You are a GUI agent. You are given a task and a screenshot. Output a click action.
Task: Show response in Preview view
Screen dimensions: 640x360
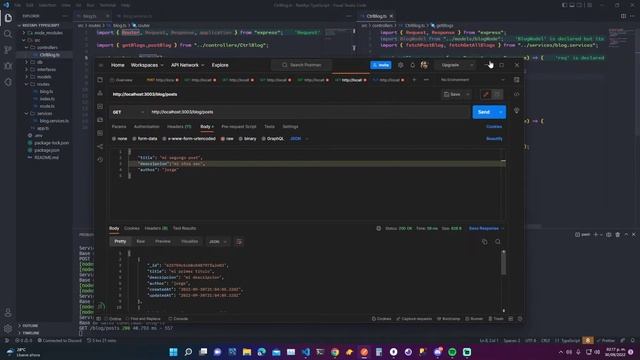pyautogui.click(x=162, y=242)
